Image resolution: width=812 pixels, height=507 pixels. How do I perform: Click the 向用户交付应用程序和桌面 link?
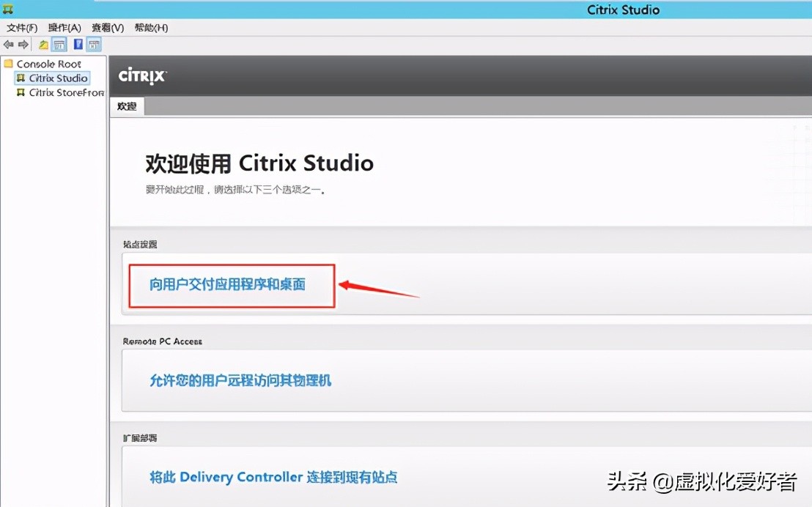point(227,284)
